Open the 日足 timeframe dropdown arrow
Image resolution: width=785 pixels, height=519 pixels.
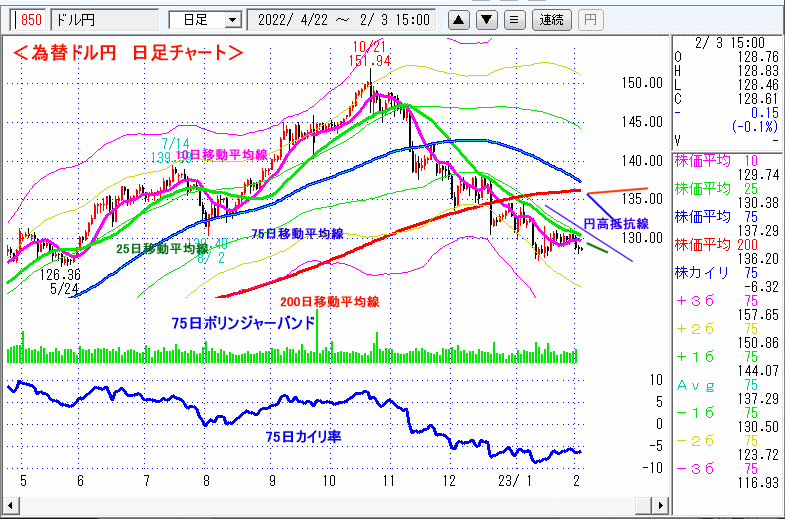[232, 20]
